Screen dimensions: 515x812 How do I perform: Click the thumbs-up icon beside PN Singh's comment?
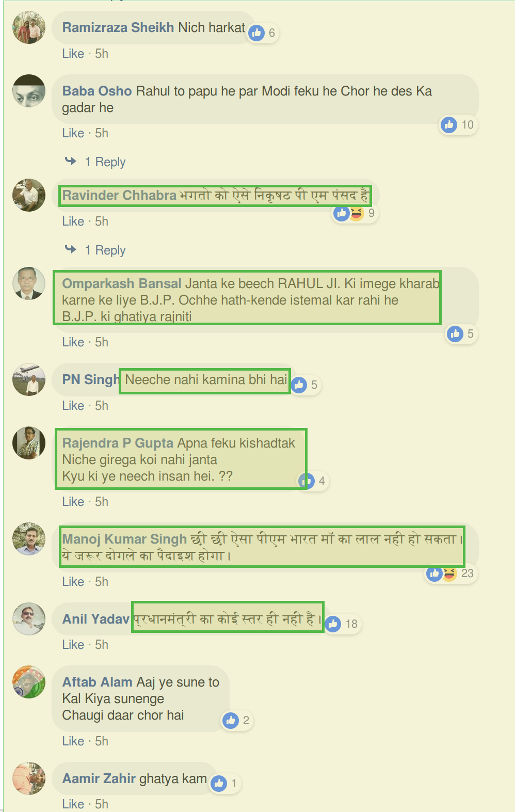tap(299, 385)
